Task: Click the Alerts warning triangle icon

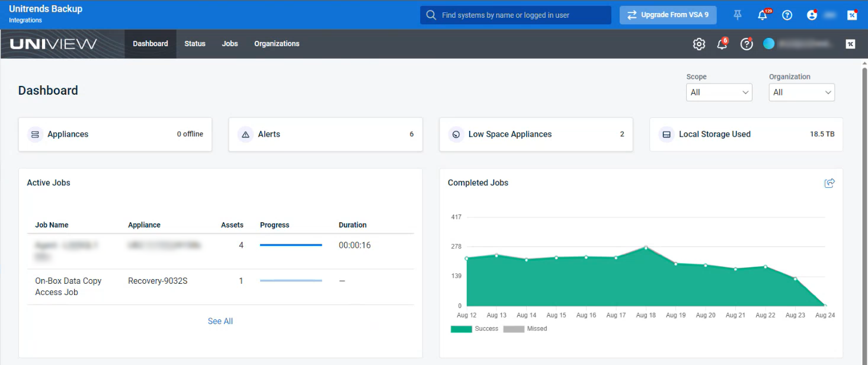Action: tap(245, 135)
